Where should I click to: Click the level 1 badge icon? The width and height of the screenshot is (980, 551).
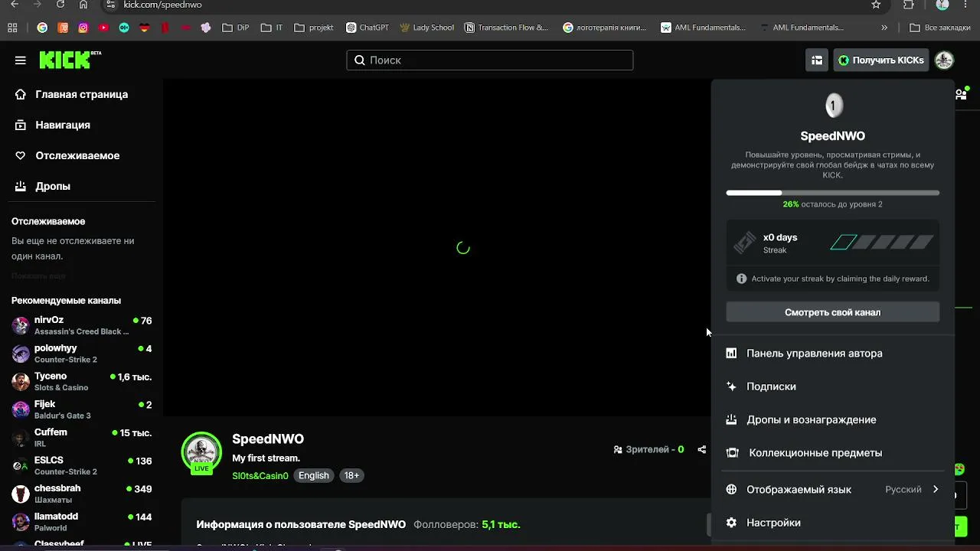coord(833,106)
